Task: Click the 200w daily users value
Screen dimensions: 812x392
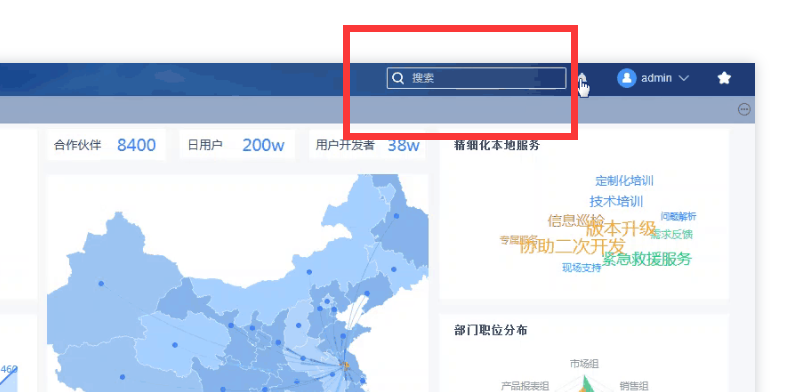Action: coord(263,145)
